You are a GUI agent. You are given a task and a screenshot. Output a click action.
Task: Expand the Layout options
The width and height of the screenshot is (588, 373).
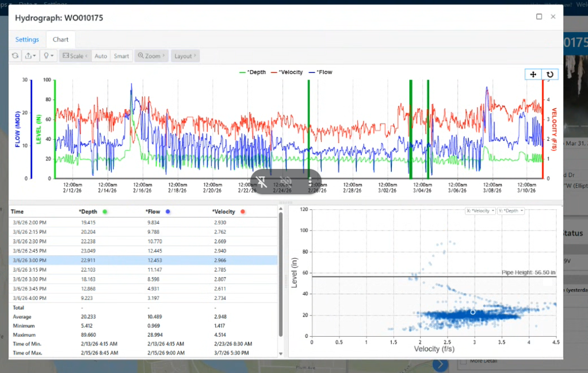point(185,56)
